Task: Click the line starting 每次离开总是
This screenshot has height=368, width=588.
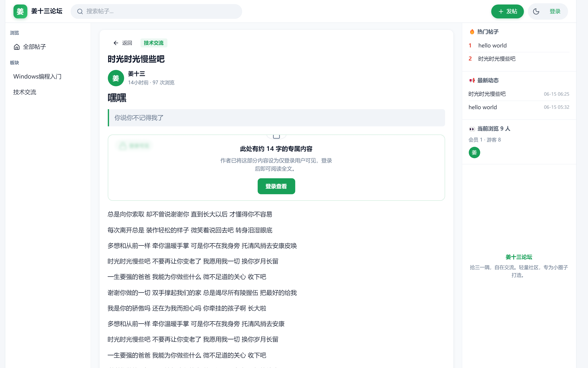Action: pyautogui.click(x=190, y=230)
